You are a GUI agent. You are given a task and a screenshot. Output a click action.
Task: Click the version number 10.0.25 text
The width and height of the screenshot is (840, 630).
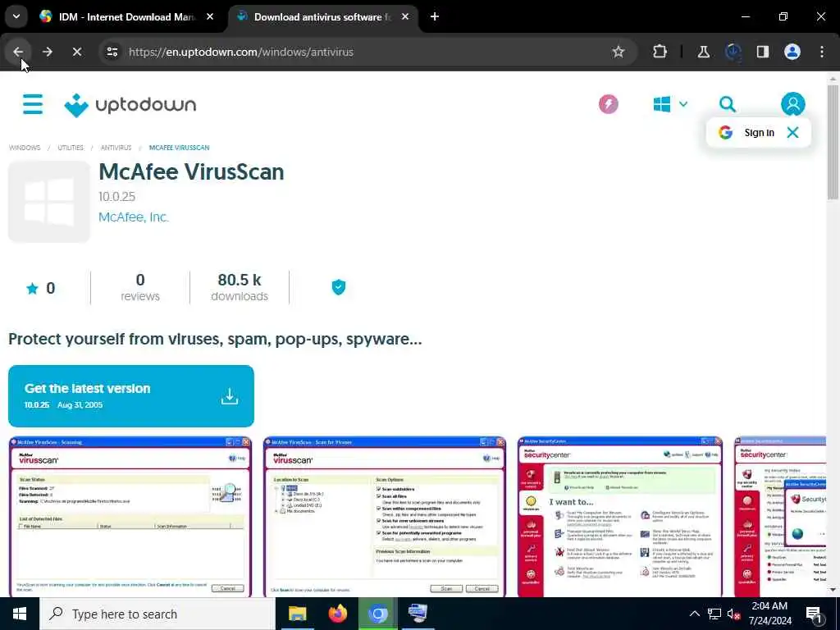(x=116, y=197)
